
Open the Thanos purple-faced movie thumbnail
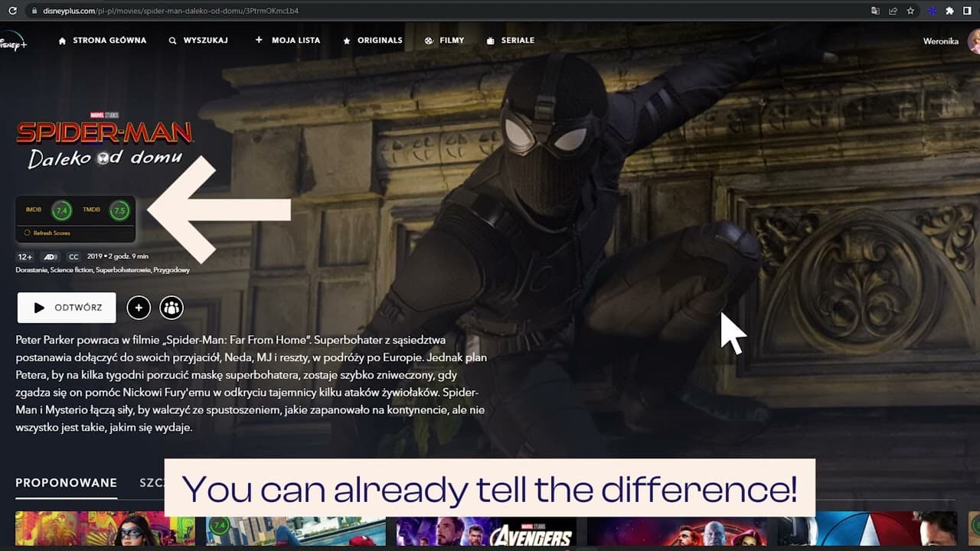(677, 529)
